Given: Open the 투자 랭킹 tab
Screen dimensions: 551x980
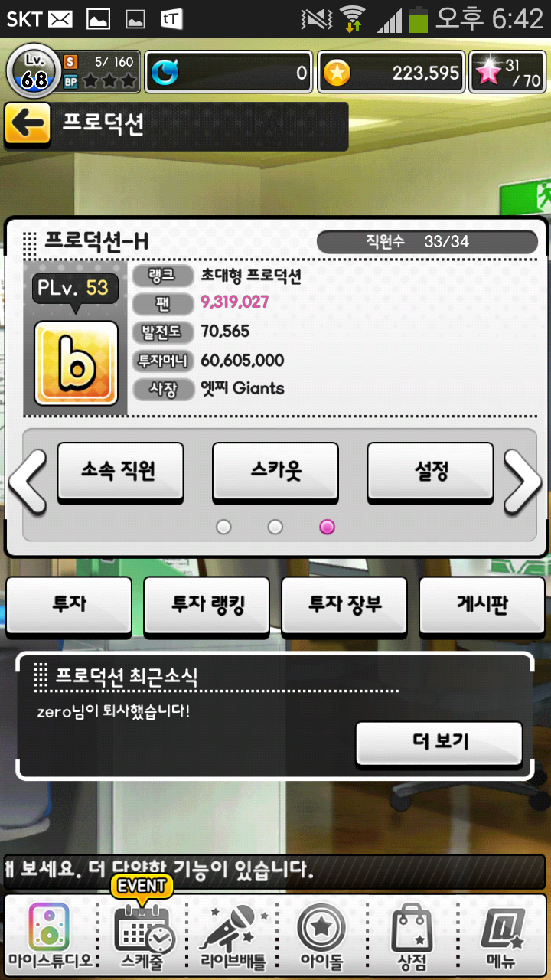Looking at the screenshot, I should tap(207, 606).
